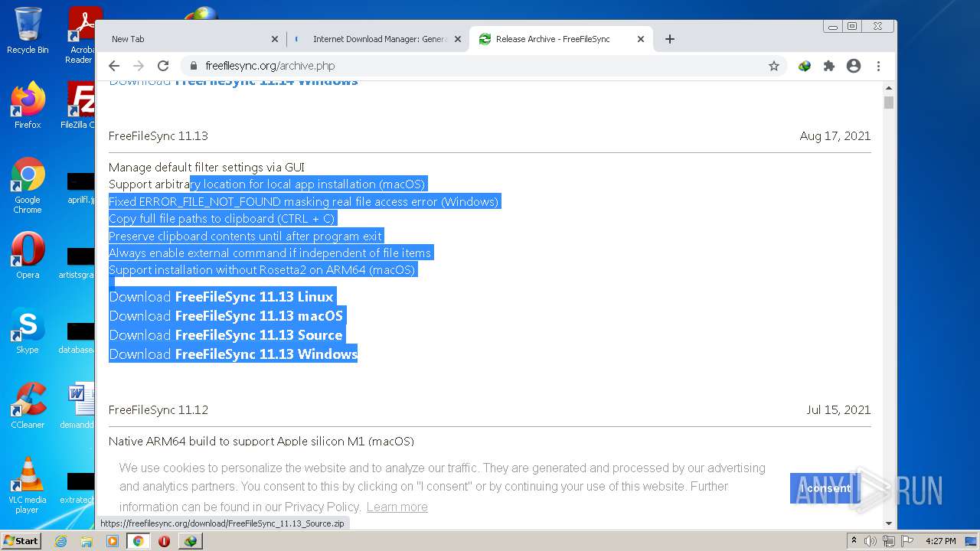Open the FreeFileSync 11.14 Windows download link
980x551 pixels.
[x=234, y=83]
